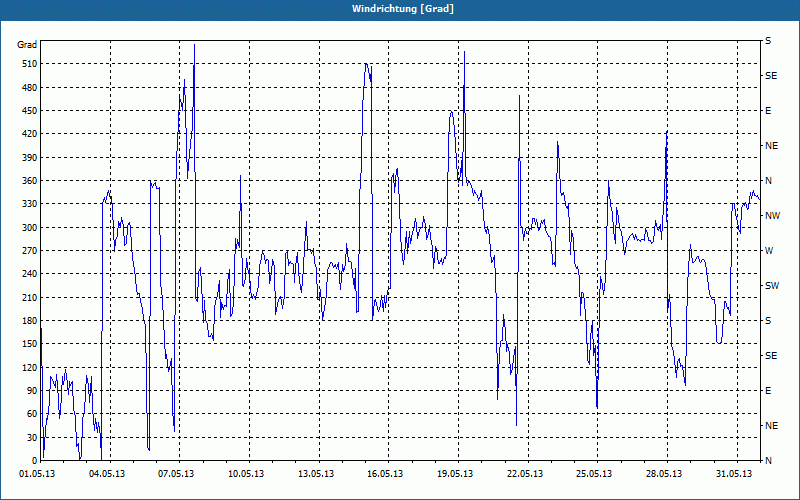800x500 pixels.
Task: Click the 270 y-axis value
Action: pos(30,251)
